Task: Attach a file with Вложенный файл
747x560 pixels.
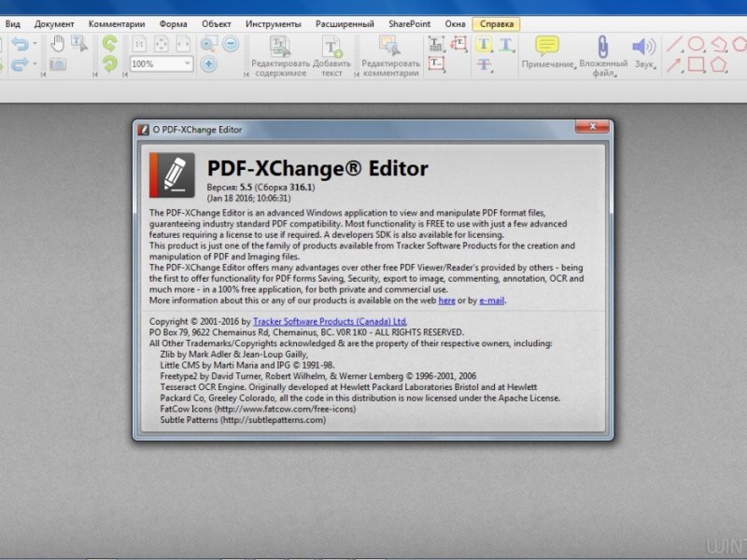Action: tap(603, 56)
